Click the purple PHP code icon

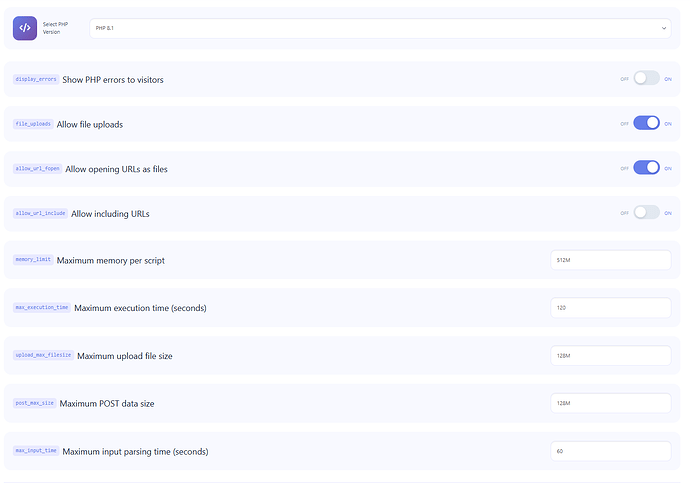[25, 28]
